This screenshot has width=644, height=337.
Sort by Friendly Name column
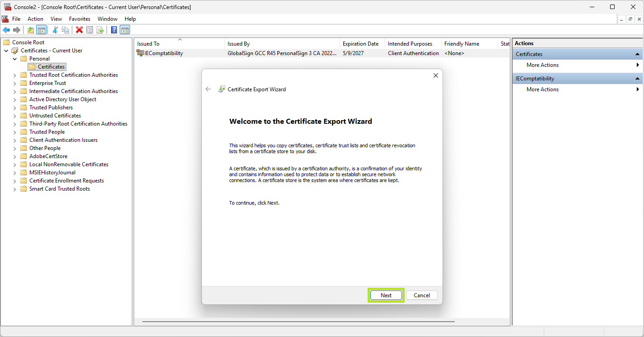pos(470,44)
